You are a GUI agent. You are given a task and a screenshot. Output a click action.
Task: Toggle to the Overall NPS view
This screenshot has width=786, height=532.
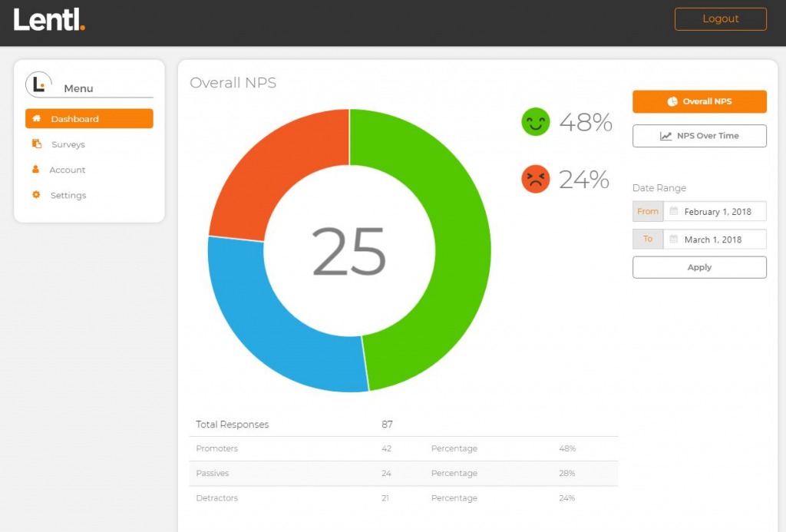[x=699, y=101]
